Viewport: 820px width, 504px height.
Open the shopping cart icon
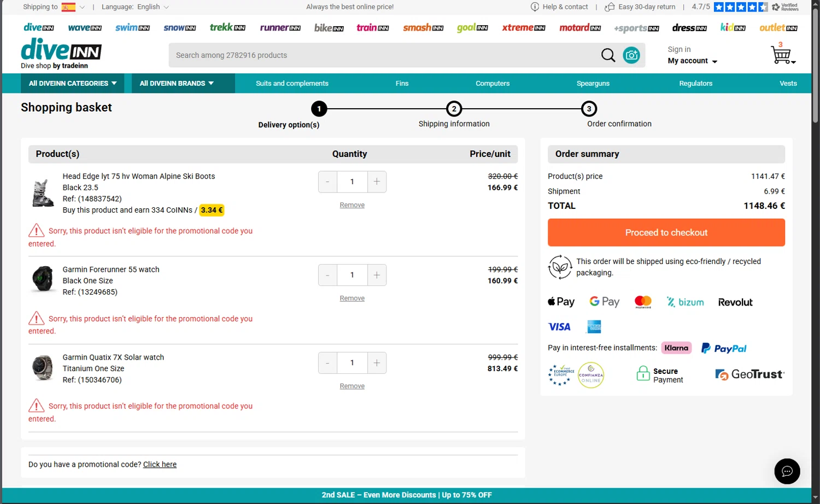point(782,54)
